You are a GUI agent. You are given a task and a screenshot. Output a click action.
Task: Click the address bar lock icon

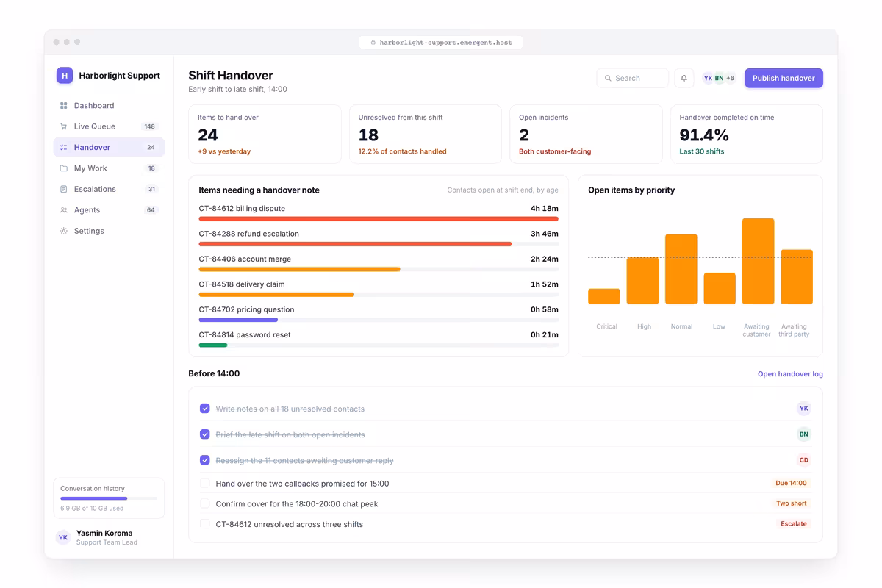[x=373, y=43]
